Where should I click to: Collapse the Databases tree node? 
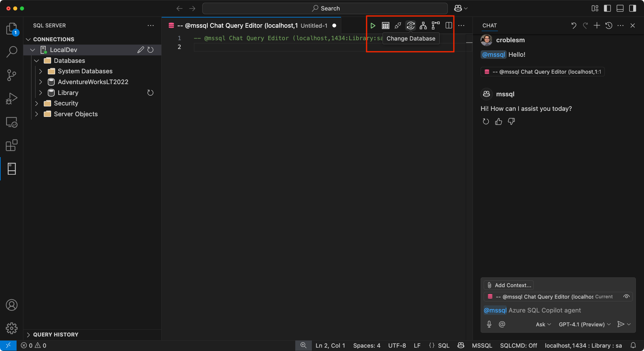click(37, 60)
